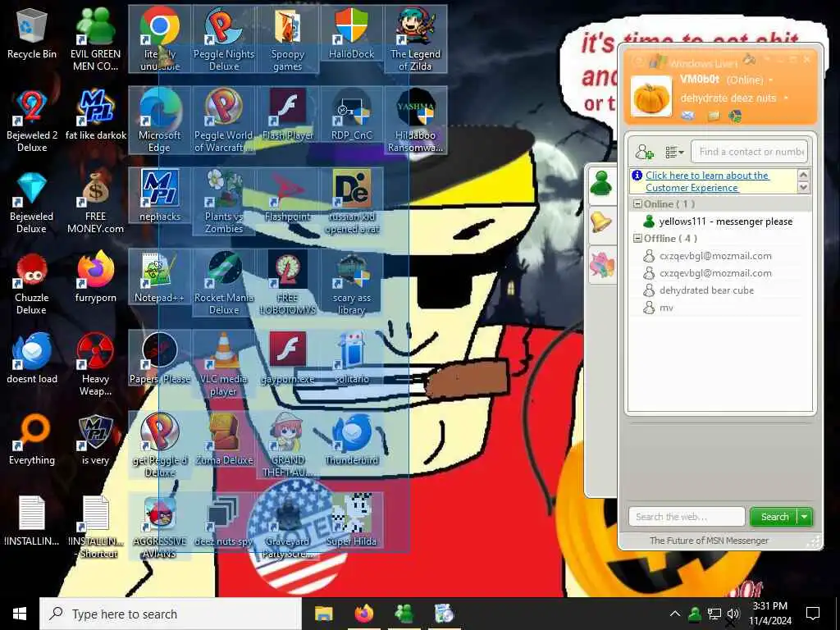Open File Explorer from the taskbar
The image size is (840, 630).
point(323,614)
